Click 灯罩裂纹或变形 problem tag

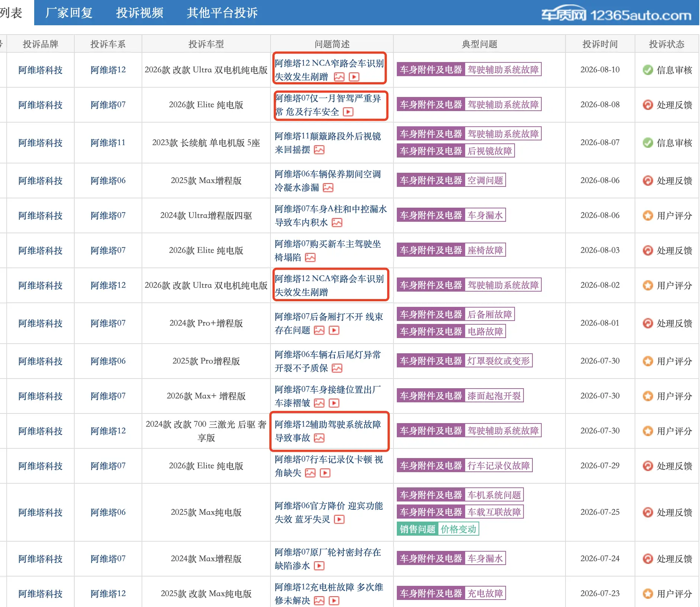tap(499, 361)
